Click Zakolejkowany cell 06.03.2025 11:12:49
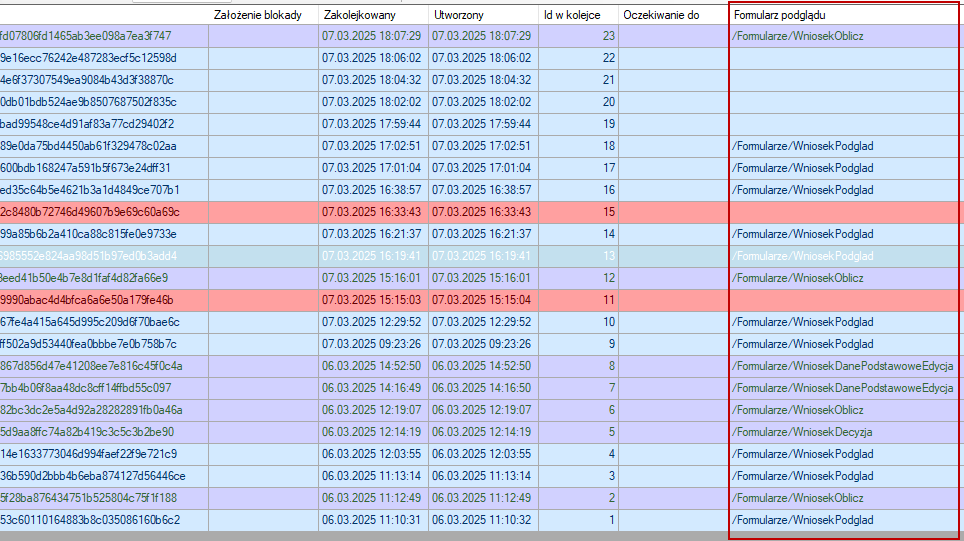Viewport: 964px width, 541px height. tap(373, 498)
